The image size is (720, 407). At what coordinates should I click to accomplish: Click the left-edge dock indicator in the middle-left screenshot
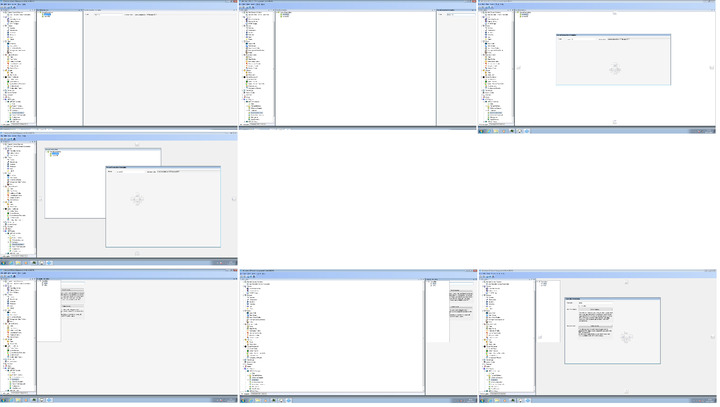coord(41,199)
